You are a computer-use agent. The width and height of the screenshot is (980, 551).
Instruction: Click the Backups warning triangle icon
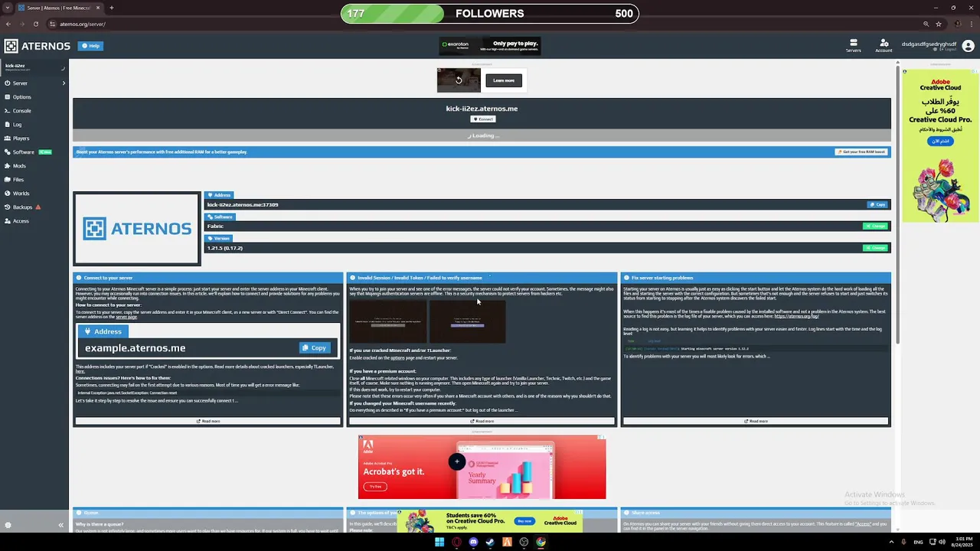point(38,207)
